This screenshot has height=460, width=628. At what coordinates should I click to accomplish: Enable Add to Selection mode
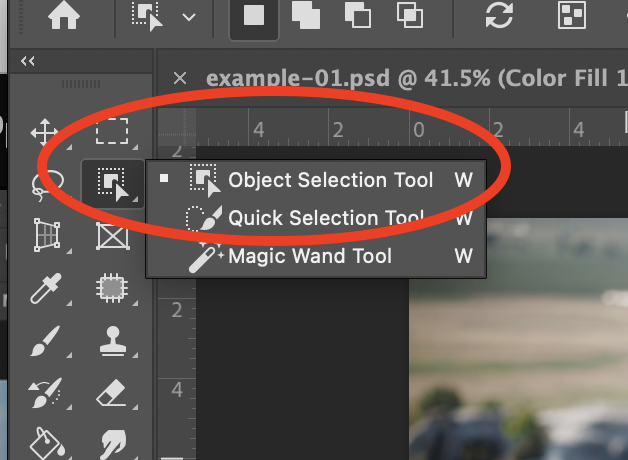coord(305,17)
